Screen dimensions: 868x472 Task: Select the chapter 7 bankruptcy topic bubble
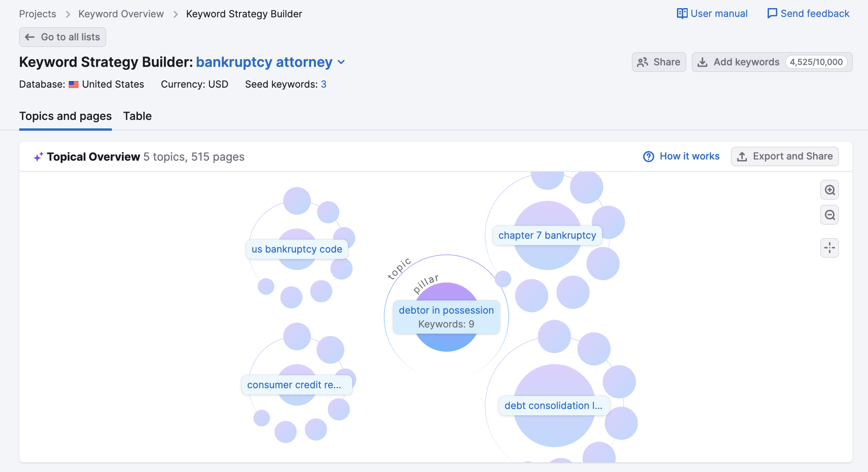547,235
